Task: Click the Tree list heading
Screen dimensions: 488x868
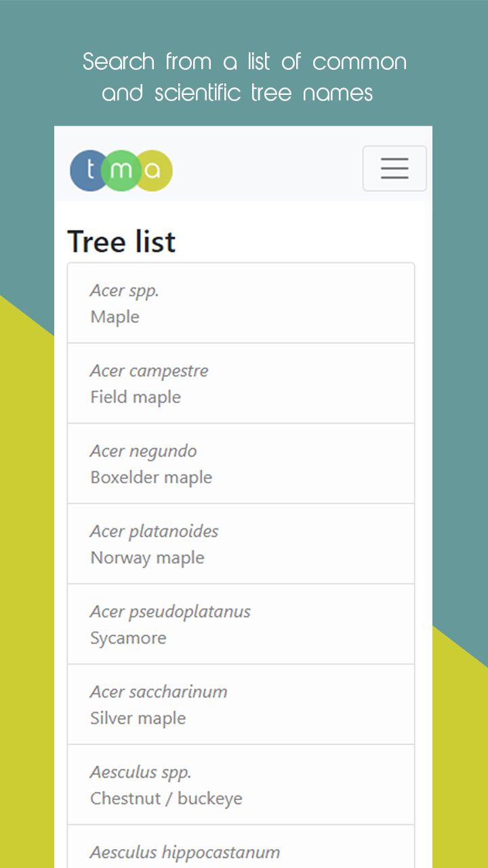Action: coord(121,241)
